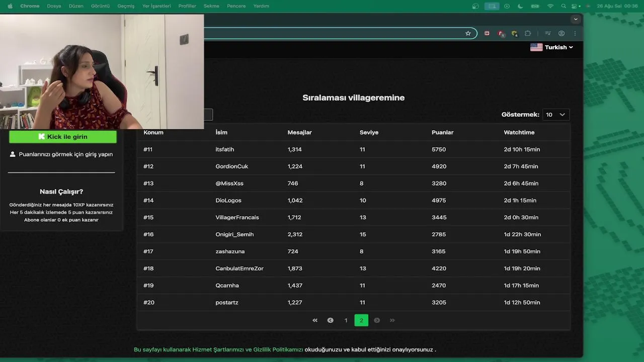
Task: Click the name GordionCuk in the table
Action: coord(232,166)
